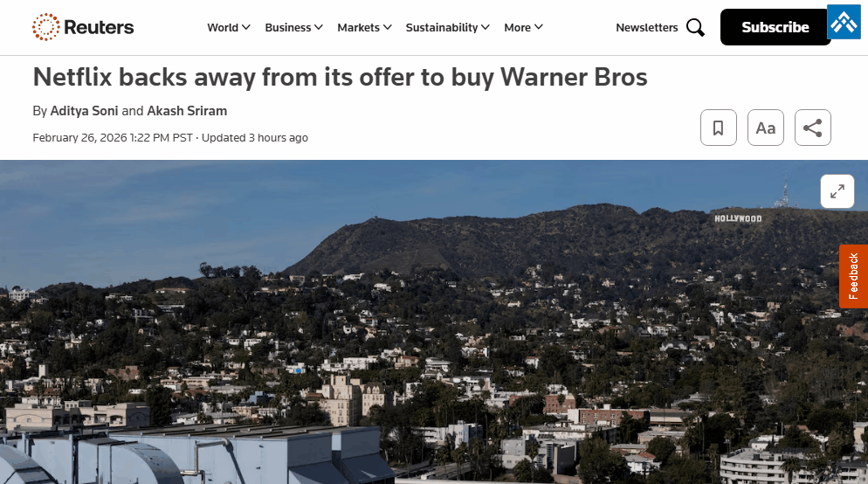
Task: Share the article via share icon
Action: (x=813, y=128)
